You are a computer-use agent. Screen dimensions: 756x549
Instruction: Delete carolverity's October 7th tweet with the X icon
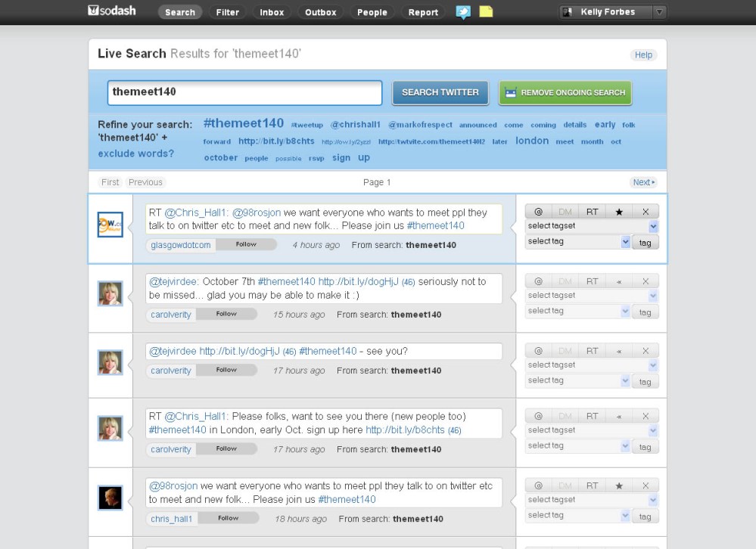click(x=647, y=281)
